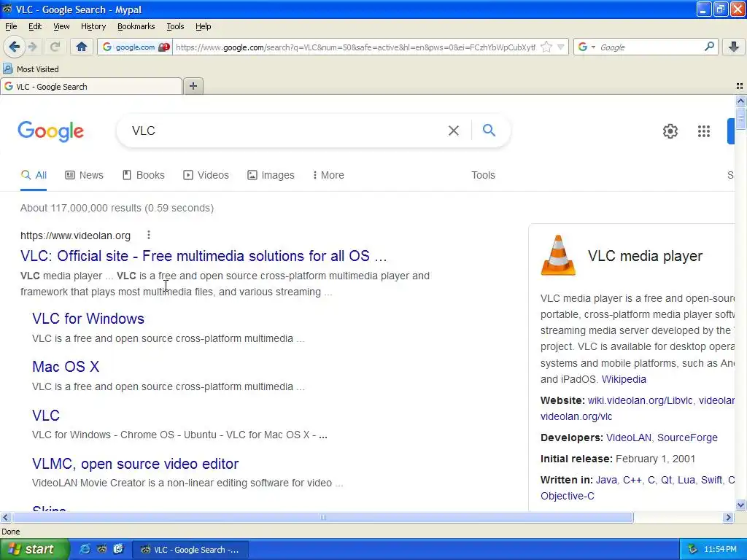Switch to the Books results tab

[144, 175]
